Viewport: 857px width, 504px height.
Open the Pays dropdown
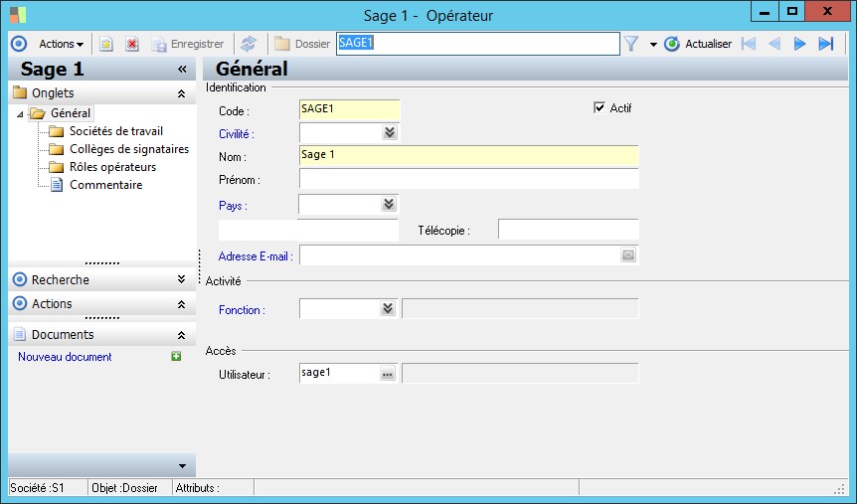click(x=389, y=205)
